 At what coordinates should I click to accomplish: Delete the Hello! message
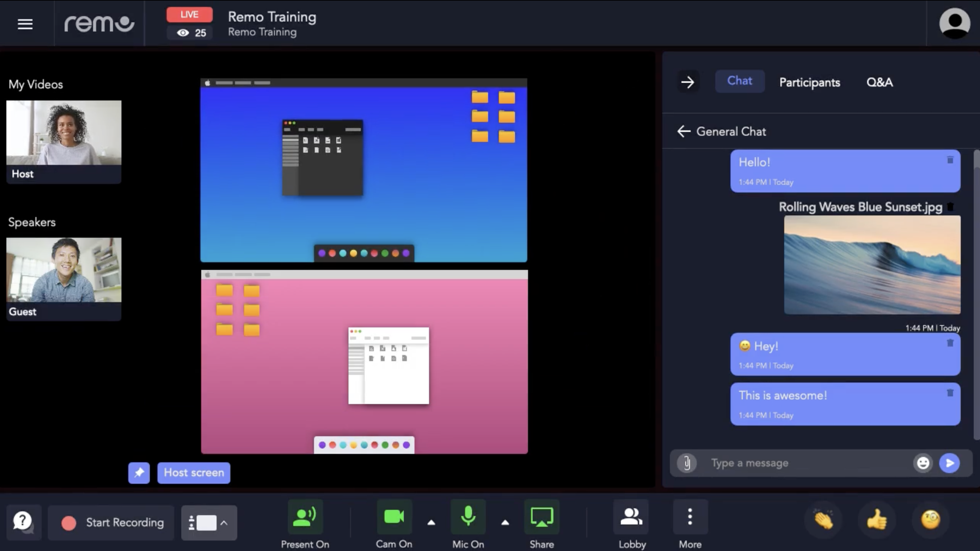(950, 160)
